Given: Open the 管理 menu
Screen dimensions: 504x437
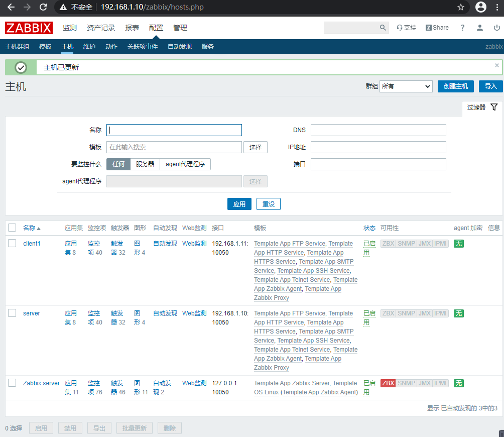Looking at the screenshot, I should [x=180, y=28].
